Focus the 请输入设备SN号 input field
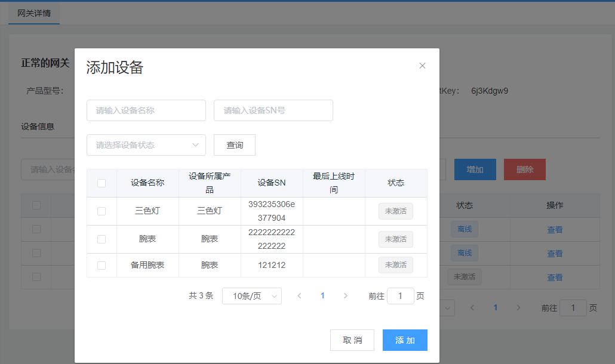The image size is (615, 364). point(273,110)
